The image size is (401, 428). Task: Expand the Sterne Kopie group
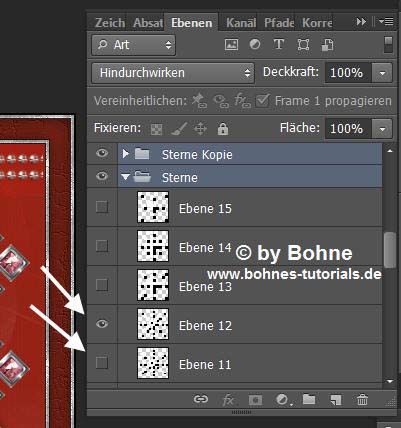coord(125,154)
